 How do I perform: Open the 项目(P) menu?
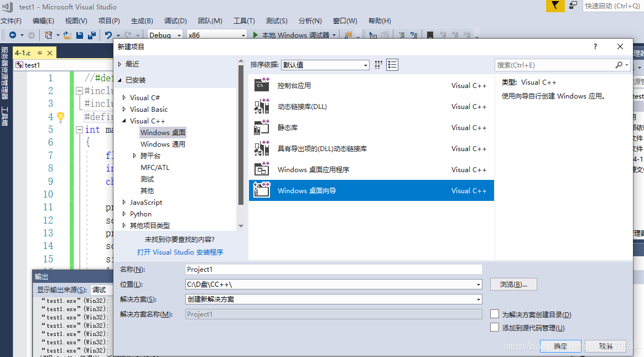tap(109, 21)
